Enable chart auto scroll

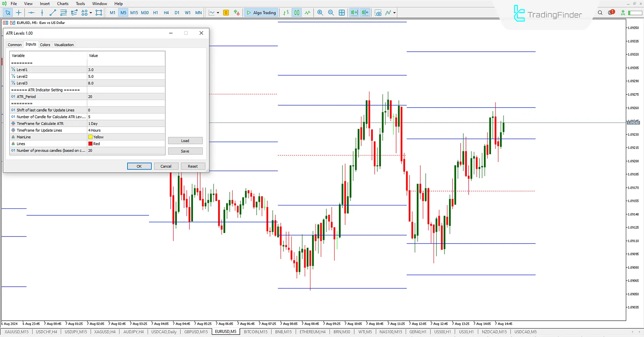pyautogui.click(x=354, y=13)
